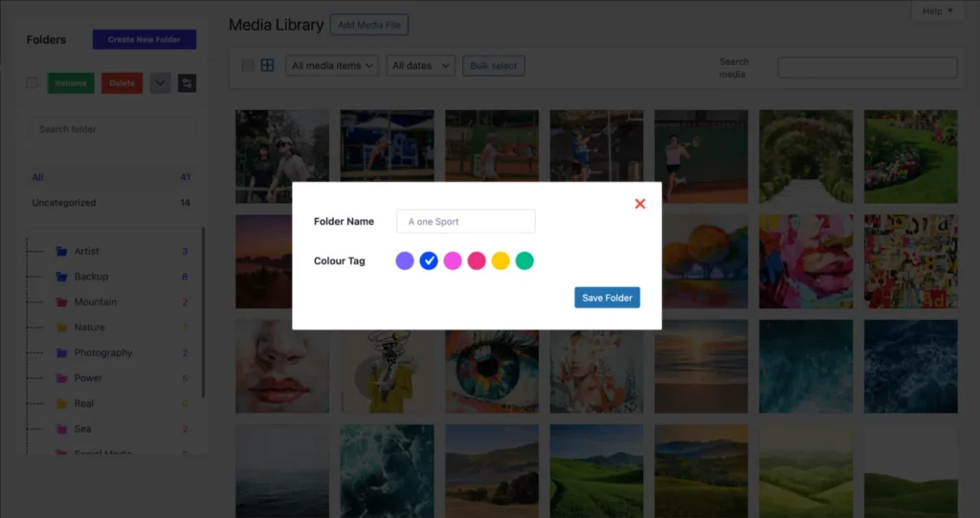Screen dimensions: 980x518
Task: Click Add Media File button
Action: click(368, 25)
